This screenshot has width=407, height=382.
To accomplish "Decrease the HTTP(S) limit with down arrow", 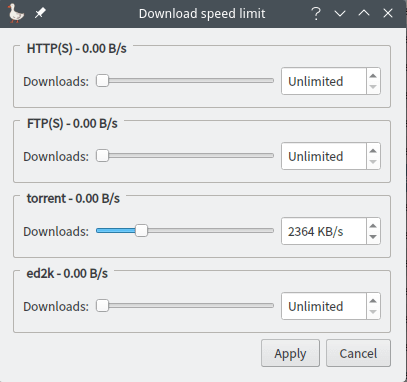I will coord(373,87).
